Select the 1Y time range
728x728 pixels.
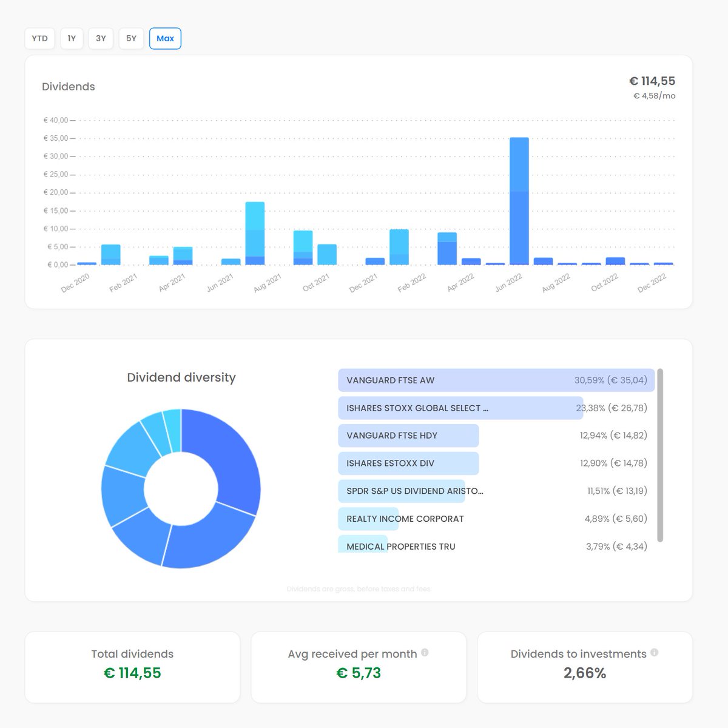[x=72, y=38]
